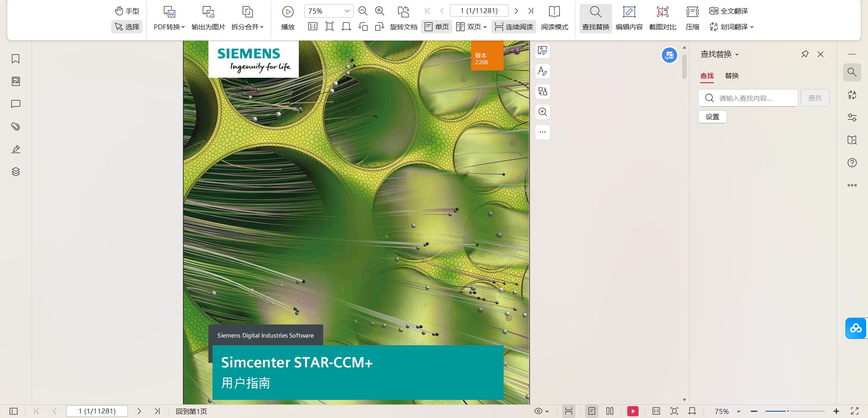
Task: Toggle 单页 single page view
Action: click(437, 27)
